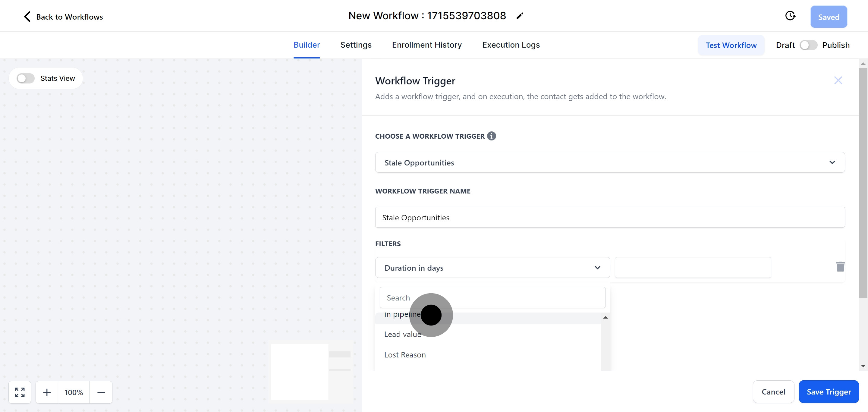Open the Execution Logs tab

pos(511,45)
